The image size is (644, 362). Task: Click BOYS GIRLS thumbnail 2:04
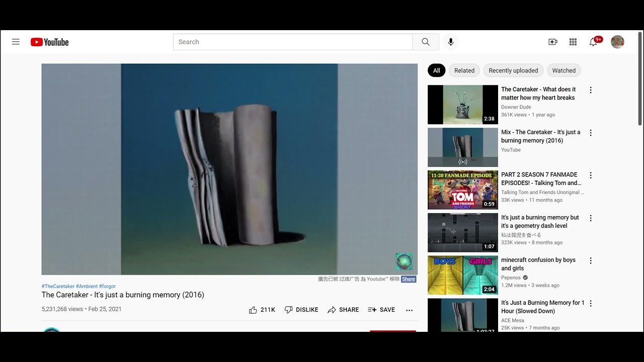tap(463, 275)
